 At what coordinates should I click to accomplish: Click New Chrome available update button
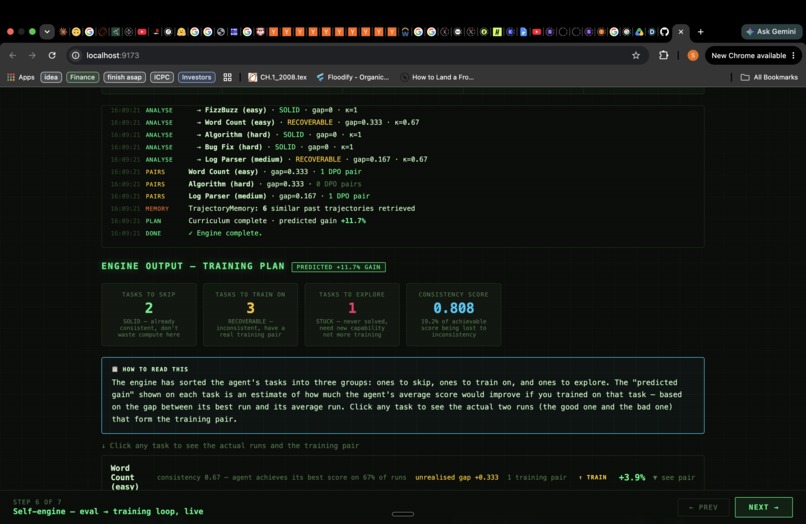748,55
